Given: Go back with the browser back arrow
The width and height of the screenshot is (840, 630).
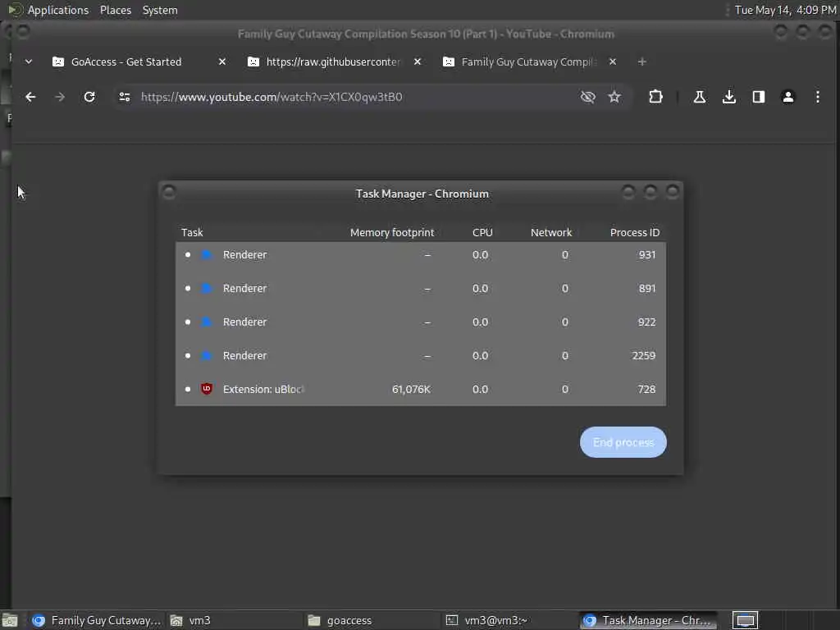Looking at the screenshot, I should tap(30, 97).
